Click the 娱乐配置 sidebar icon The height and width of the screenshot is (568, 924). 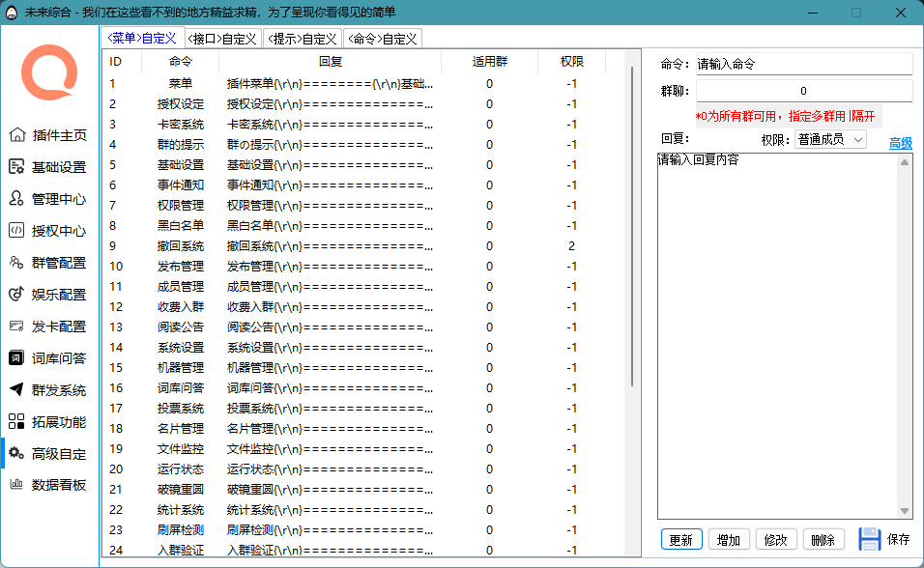pos(17,295)
